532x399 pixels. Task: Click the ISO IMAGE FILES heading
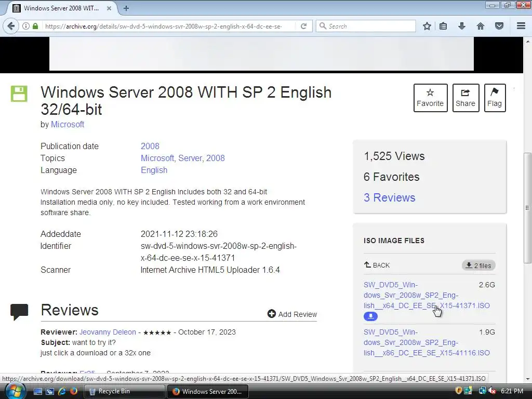(394, 241)
